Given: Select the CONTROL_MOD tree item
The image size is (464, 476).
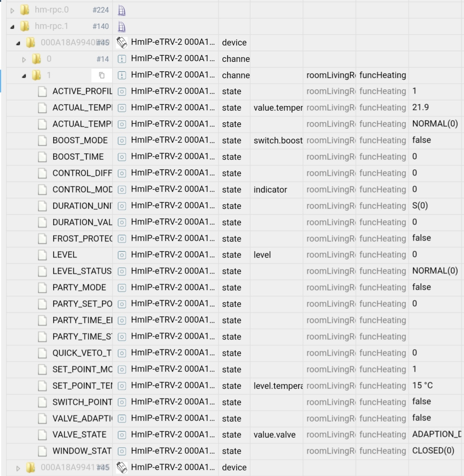Looking at the screenshot, I should [82, 190].
